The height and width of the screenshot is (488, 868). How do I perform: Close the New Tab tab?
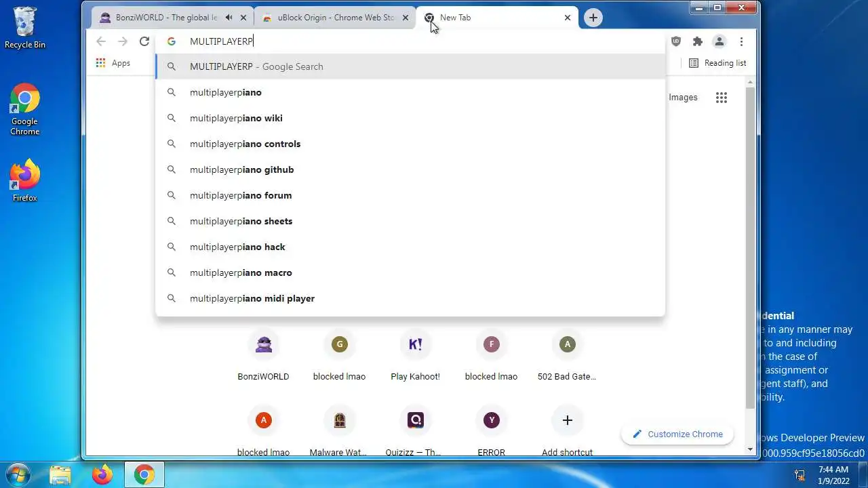click(568, 18)
